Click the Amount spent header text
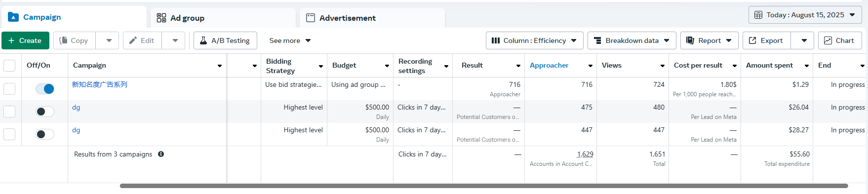 (x=769, y=65)
